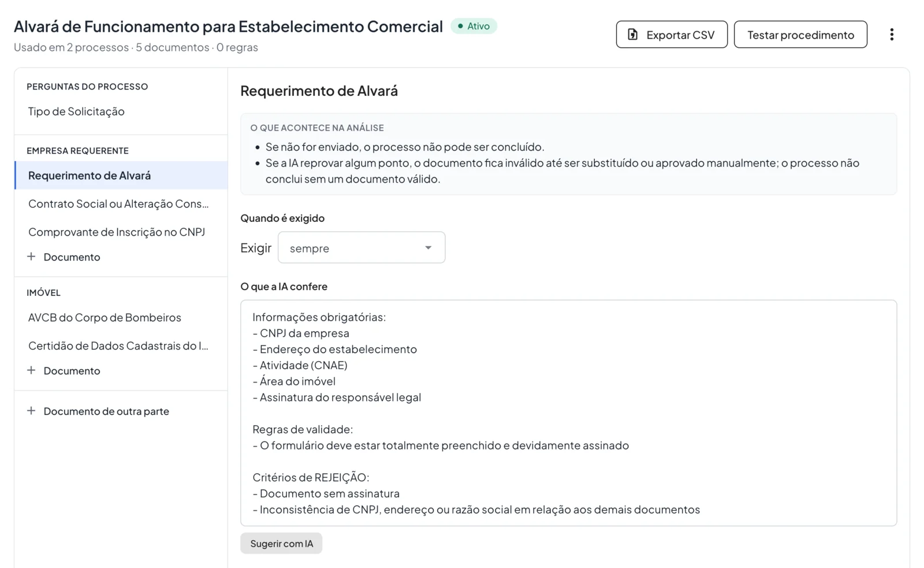This screenshot has height=568, width=924.
Task: Click the 'Exigir' label beside the dropdown
Action: pyautogui.click(x=256, y=248)
